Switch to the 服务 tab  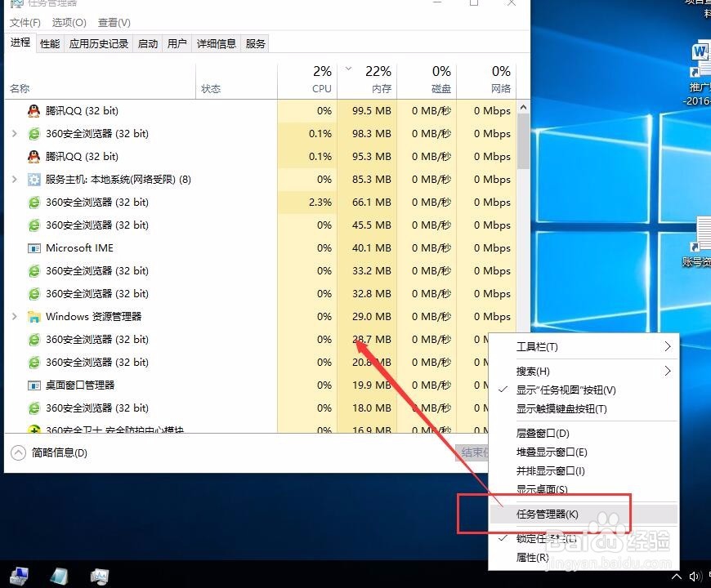[255, 44]
